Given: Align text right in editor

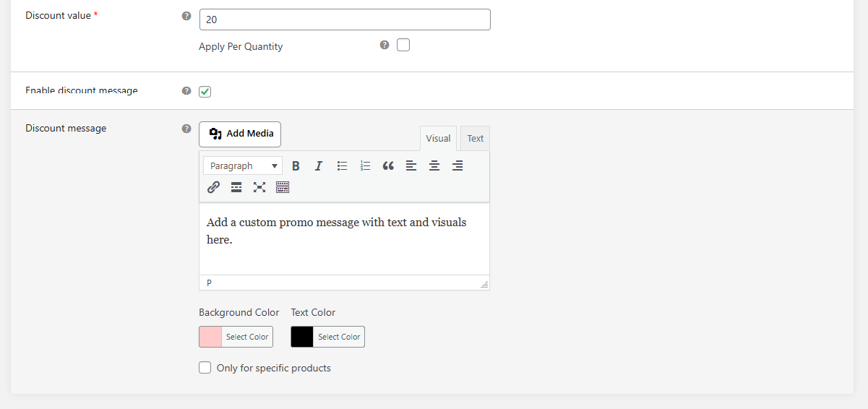Looking at the screenshot, I should click(457, 166).
